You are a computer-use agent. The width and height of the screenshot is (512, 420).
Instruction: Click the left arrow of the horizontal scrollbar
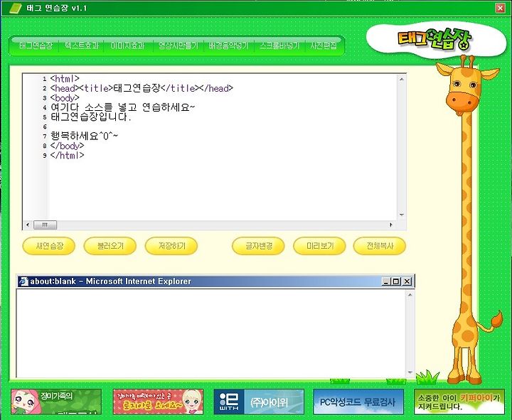point(28,225)
